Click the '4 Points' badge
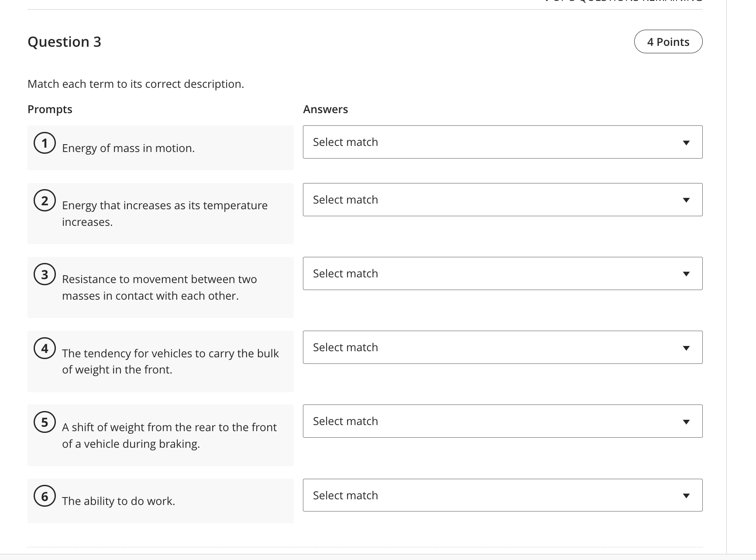Screen dimensions: 756x560 [668, 41]
